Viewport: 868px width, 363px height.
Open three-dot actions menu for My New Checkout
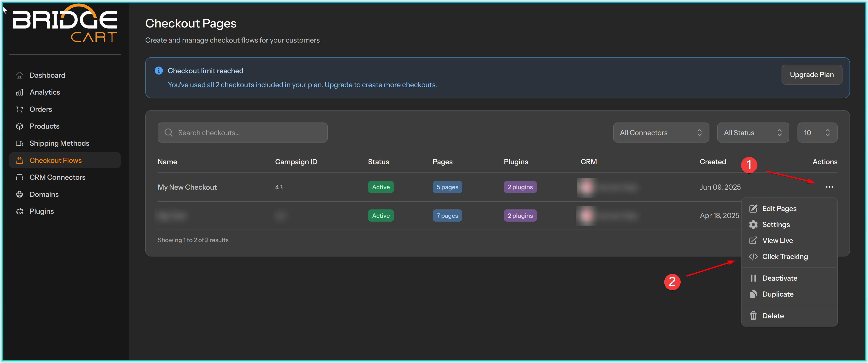point(829,187)
